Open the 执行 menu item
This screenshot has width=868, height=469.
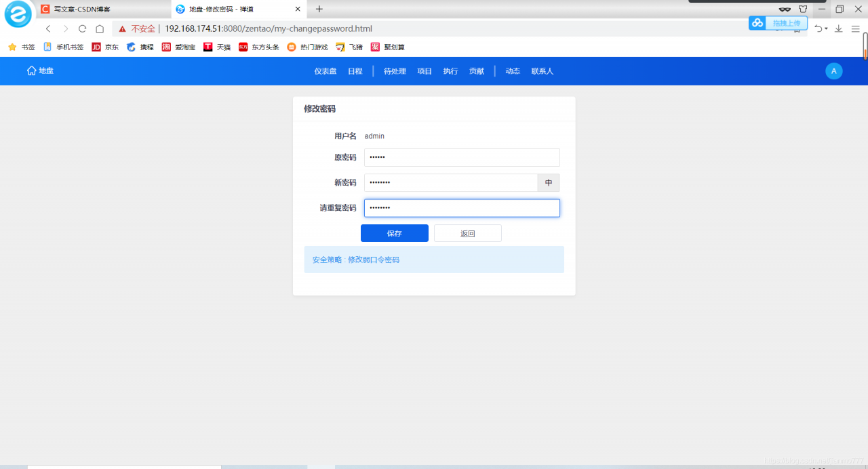450,71
